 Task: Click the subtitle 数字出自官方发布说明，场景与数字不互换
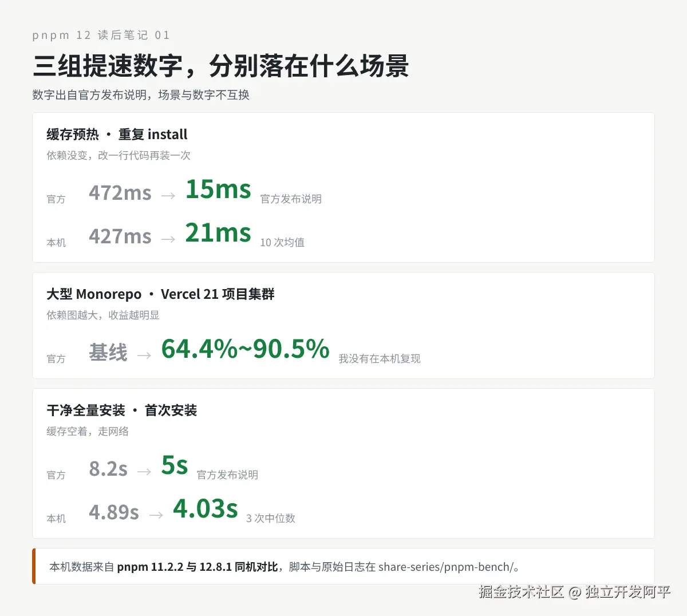point(141,95)
